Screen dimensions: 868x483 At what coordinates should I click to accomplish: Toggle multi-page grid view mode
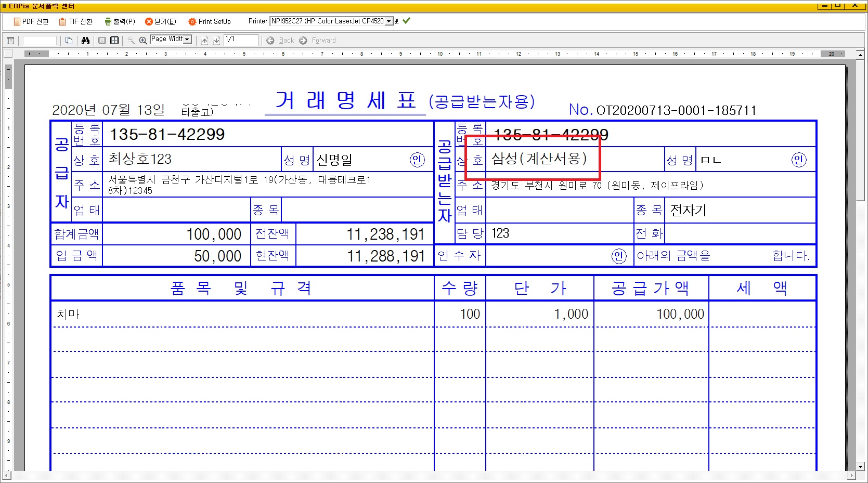pos(114,40)
